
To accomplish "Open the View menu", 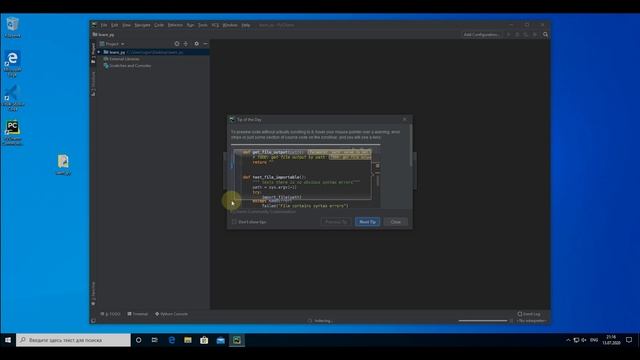I will point(127,25).
